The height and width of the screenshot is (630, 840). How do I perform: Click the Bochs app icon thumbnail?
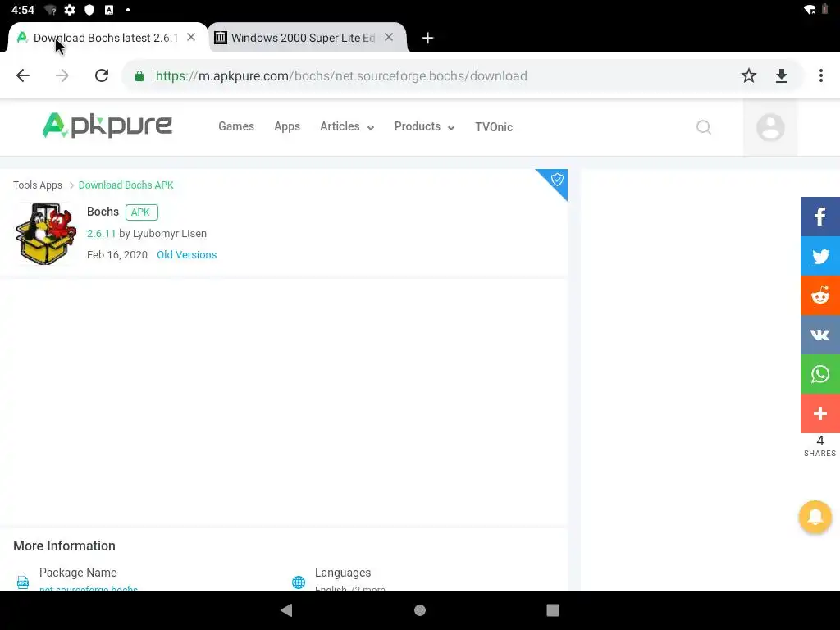click(x=46, y=234)
